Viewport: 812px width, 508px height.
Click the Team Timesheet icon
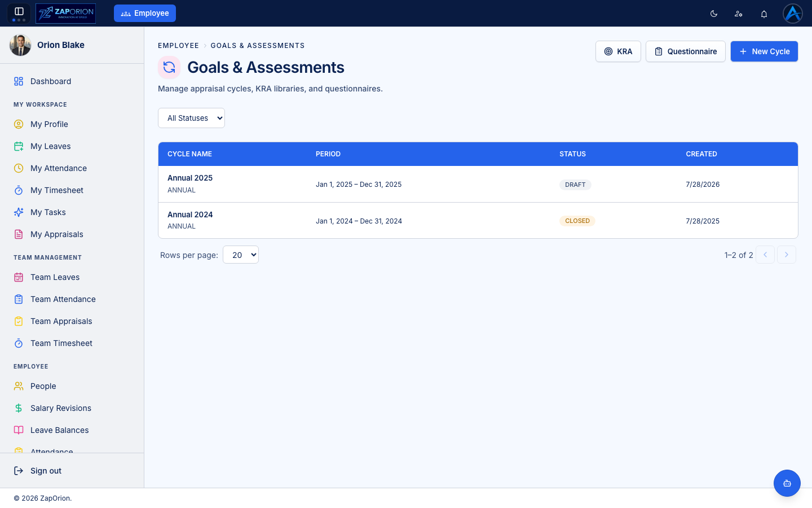(x=19, y=343)
